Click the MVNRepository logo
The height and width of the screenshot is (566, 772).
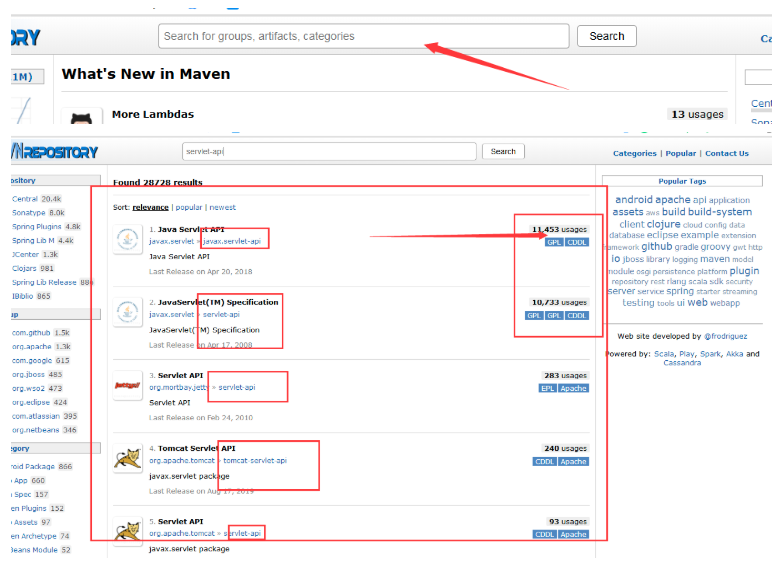(x=55, y=152)
